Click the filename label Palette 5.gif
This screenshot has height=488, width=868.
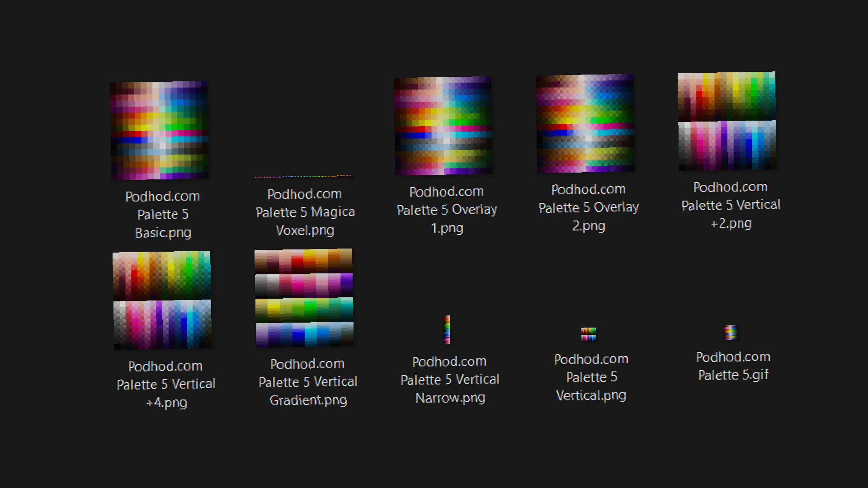[x=733, y=366]
